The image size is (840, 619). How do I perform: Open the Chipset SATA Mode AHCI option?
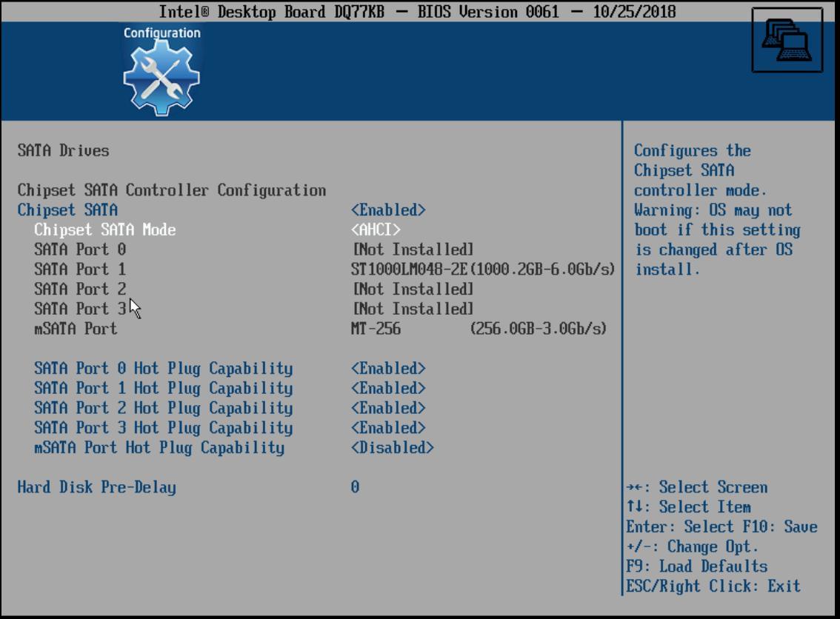point(376,230)
